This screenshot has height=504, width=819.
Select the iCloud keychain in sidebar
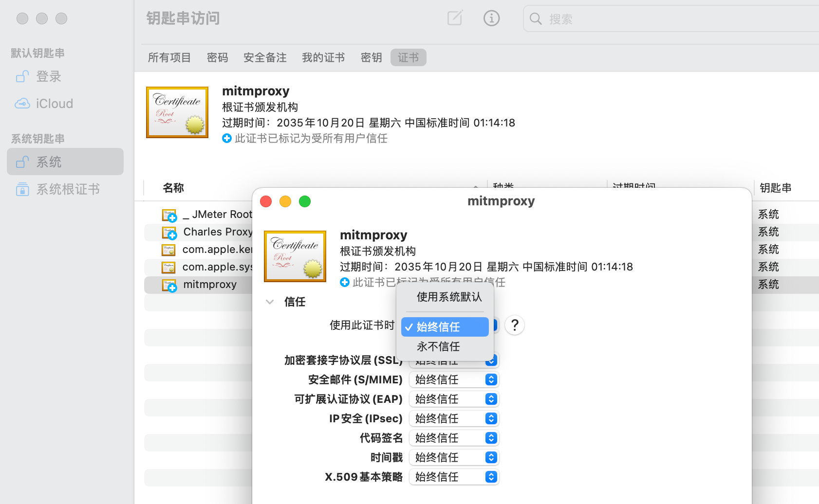(x=54, y=104)
